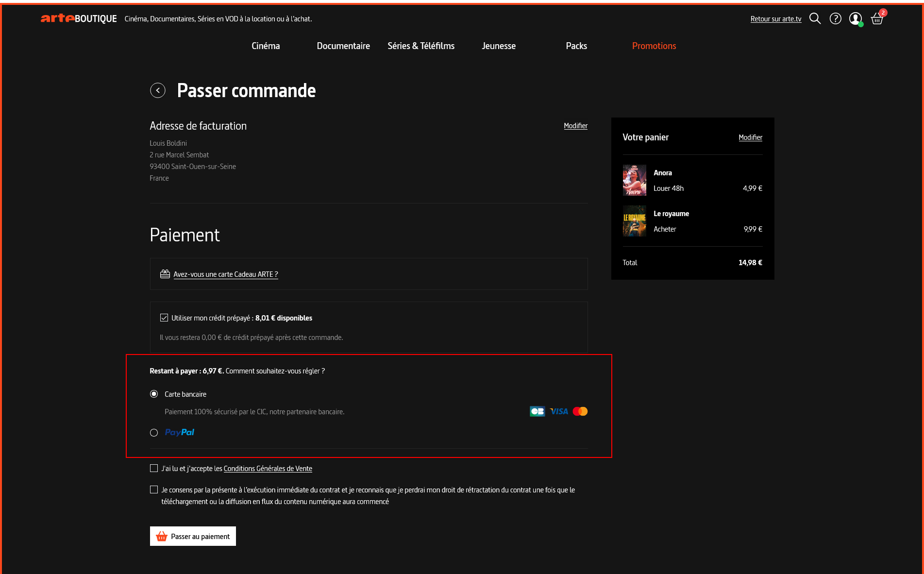
Task: Click the Le royaume price 9,99 €
Action: tap(753, 229)
